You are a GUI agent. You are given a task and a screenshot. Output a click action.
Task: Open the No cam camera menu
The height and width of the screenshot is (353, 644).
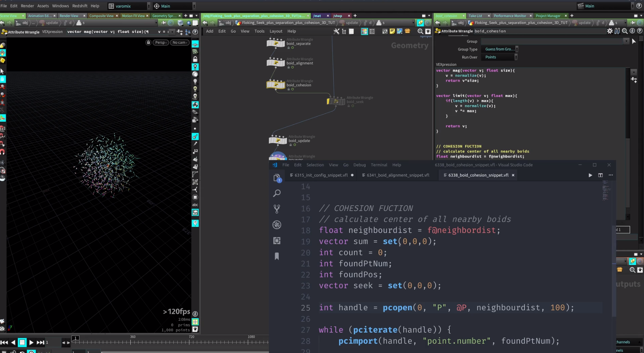click(179, 42)
